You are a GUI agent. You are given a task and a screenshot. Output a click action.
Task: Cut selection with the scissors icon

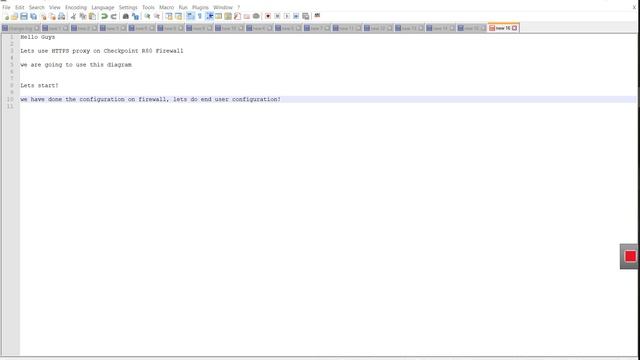click(x=73, y=16)
